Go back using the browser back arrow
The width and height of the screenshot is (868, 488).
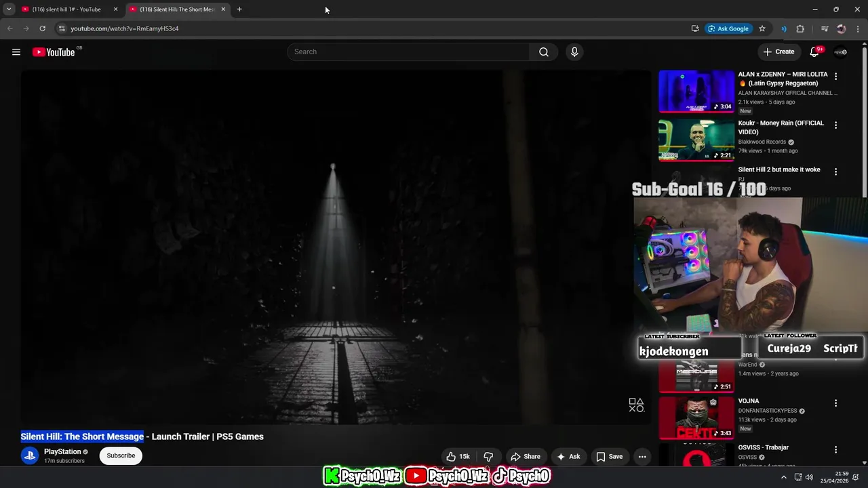click(9, 28)
